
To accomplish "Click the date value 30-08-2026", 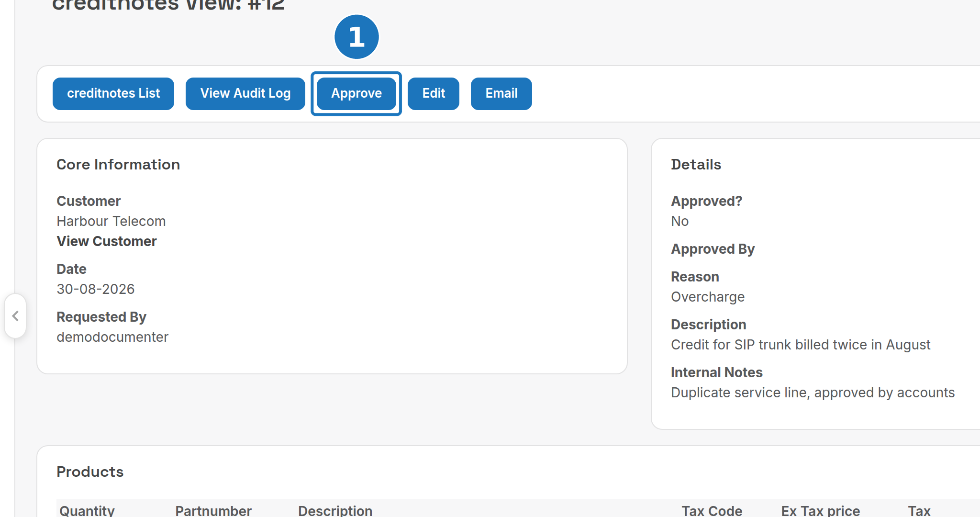I will tap(96, 289).
